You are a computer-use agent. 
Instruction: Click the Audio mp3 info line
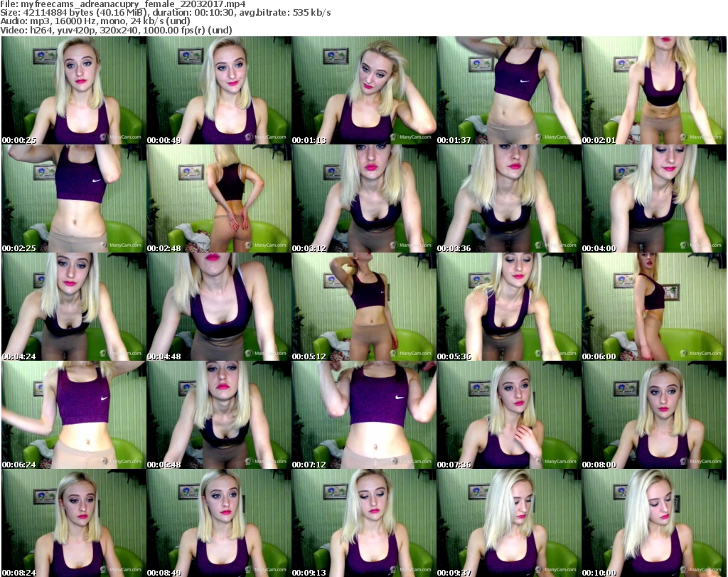pos(95,21)
